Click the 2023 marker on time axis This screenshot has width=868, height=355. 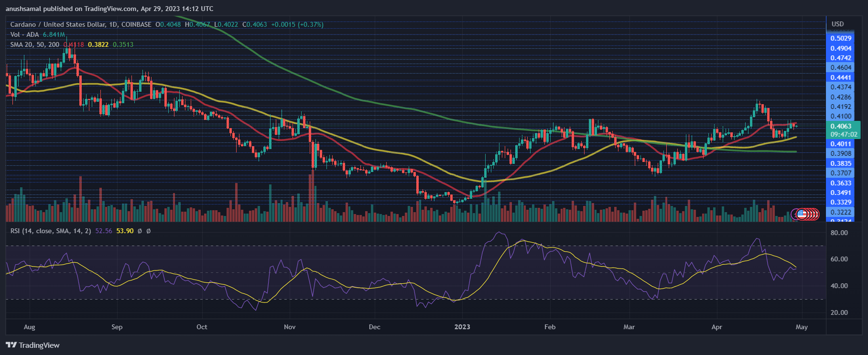pos(462,327)
